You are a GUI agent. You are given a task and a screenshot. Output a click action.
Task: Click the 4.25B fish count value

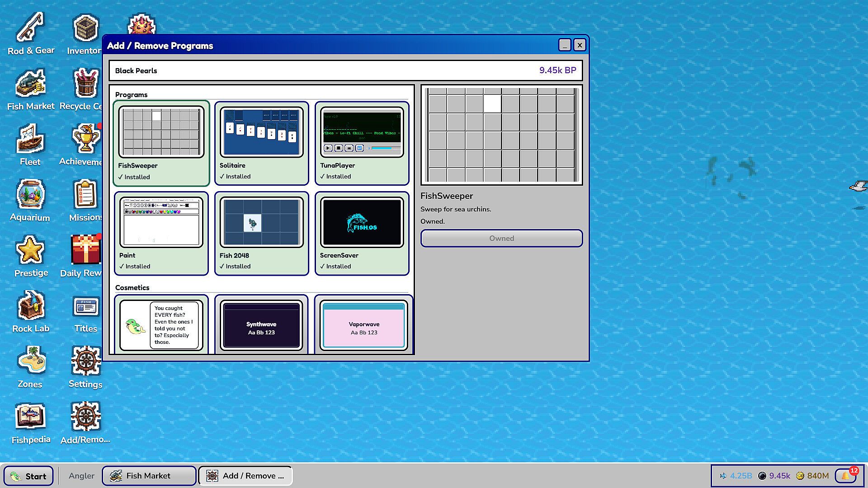click(x=741, y=476)
